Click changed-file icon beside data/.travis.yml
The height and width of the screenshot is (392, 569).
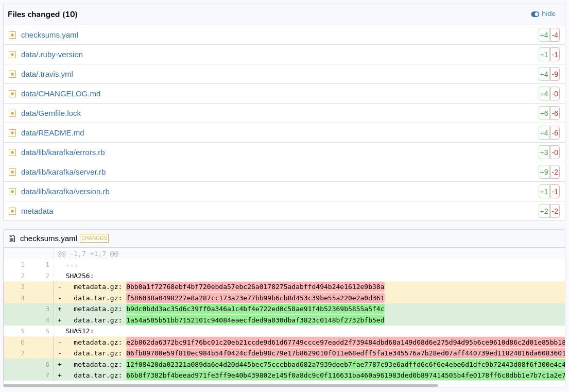point(12,74)
